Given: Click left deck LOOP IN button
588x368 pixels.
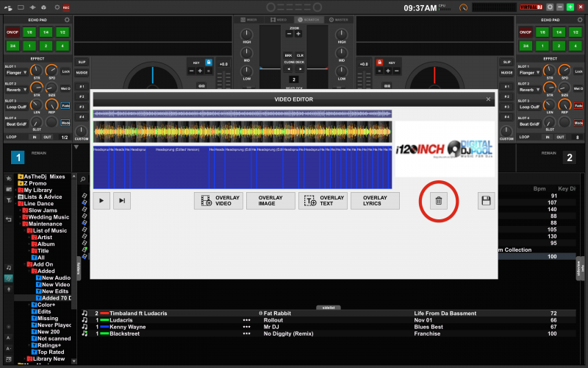Looking at the screenshot, I should coord(35,137).
